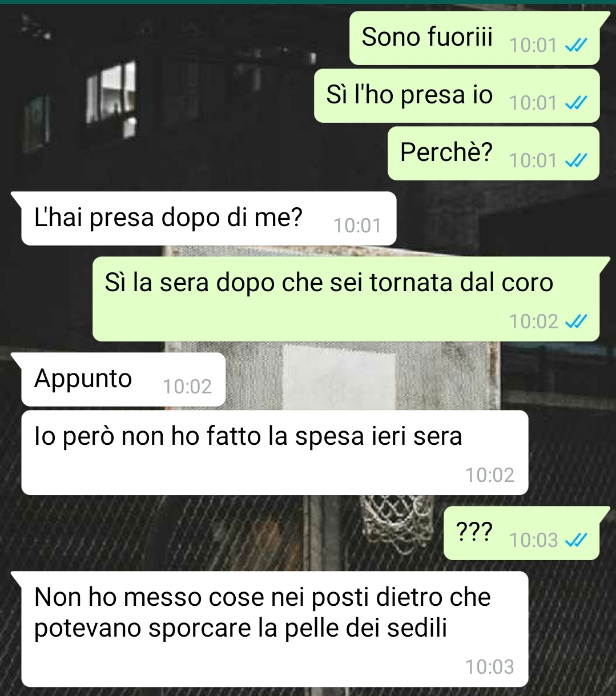Tap the read ticks on the 'dal coro' message
The width and height of the screenshot is (616, 696).
click(575, 322)
